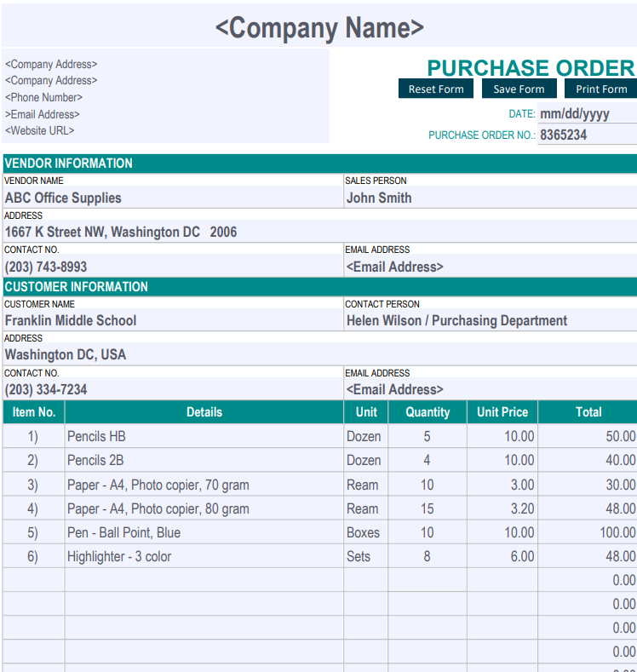637x672 pixels.
Task: Select the date field showing mm/dd/yyyy
Action: [587, 113]
